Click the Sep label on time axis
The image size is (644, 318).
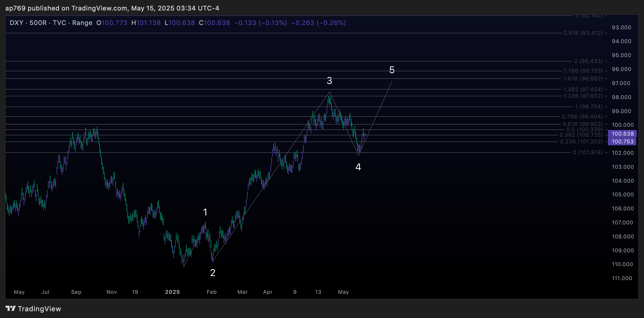[76, 292]
